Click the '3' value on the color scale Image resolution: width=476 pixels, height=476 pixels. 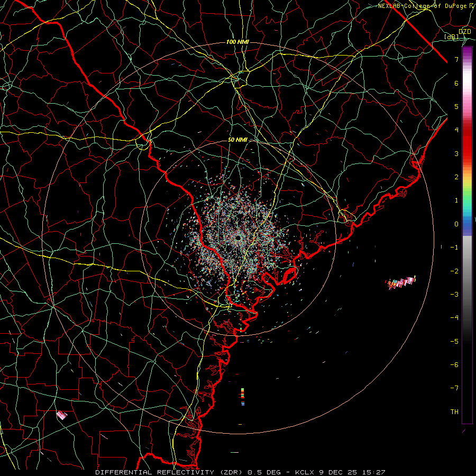456,153
